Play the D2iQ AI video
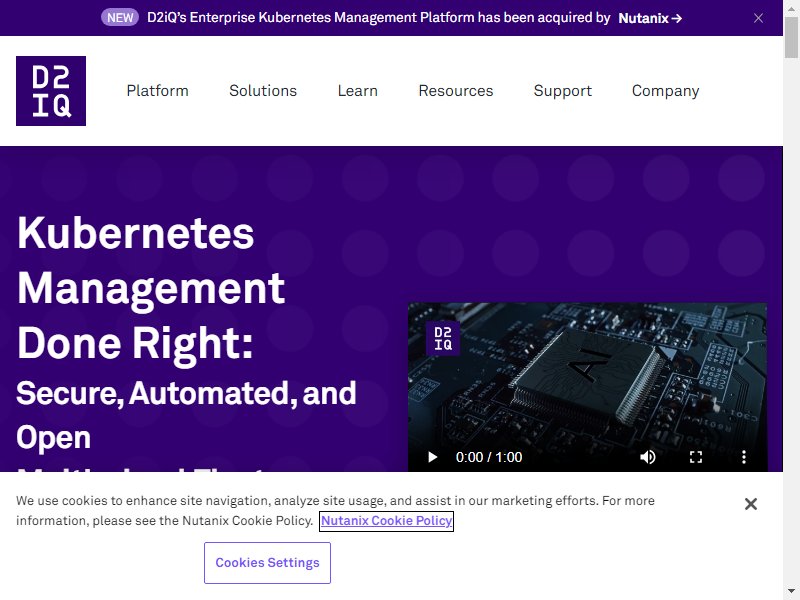 pyautogui.click(x=432, y=457)
